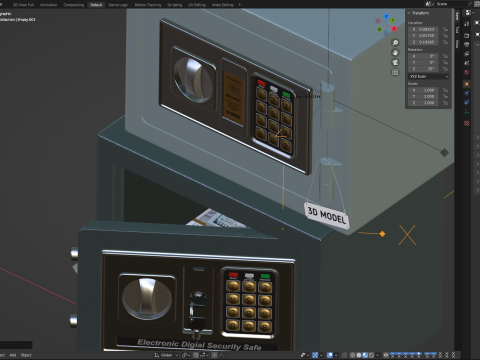
Task: Click the Move view hand icon
Action: coord(395,53)
